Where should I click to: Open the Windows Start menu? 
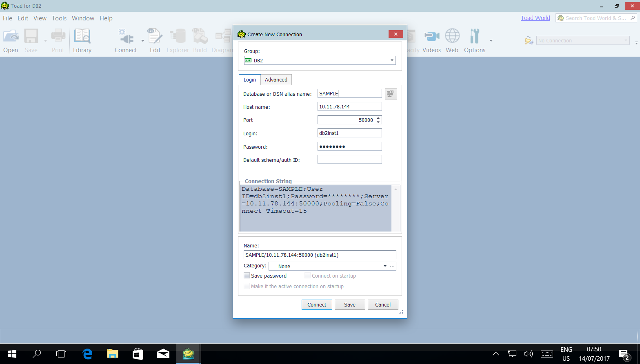tap(12, 353)
